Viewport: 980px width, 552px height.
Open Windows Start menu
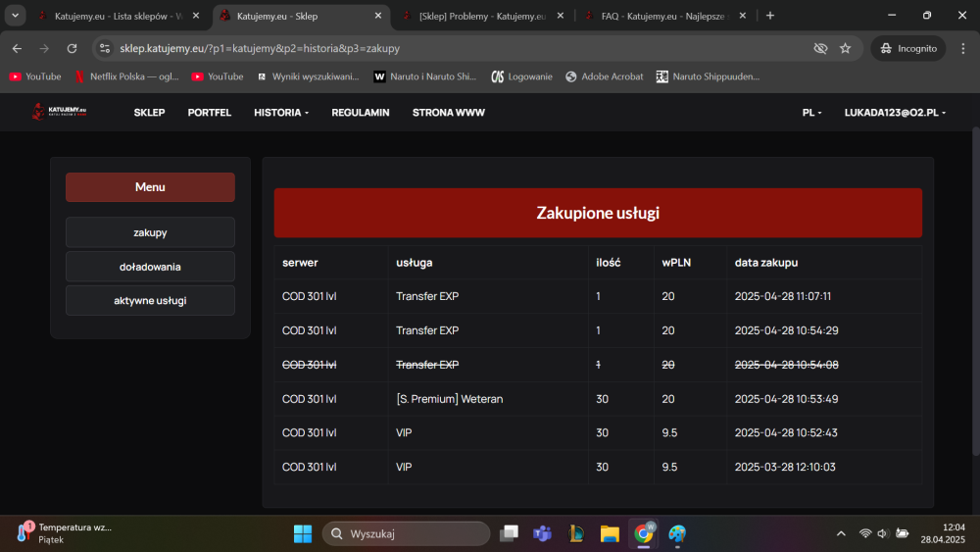point(303,534)
